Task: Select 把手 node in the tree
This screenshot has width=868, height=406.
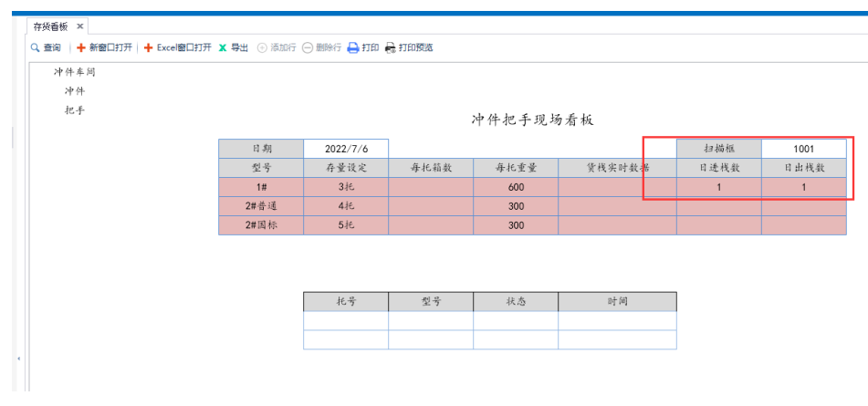Action: (x=75, y=110)
